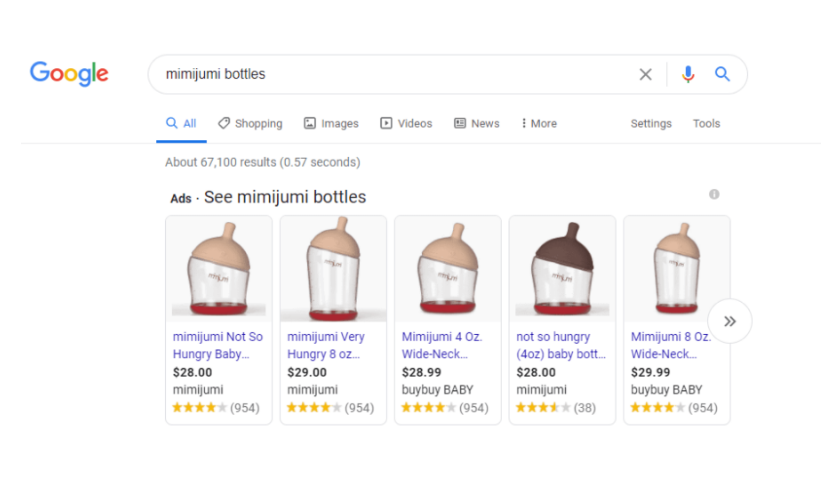Viewport: 840px width, 501px height.
Task: Follow the Mimijumi 4 Oz. Wide-Neck link
Action: coord(442,346)
